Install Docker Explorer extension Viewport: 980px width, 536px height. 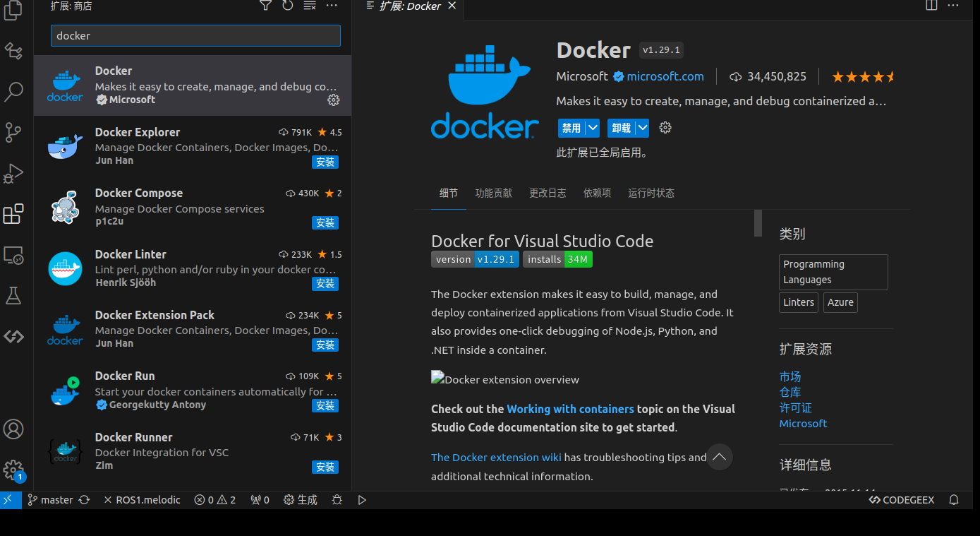(325, 162)
